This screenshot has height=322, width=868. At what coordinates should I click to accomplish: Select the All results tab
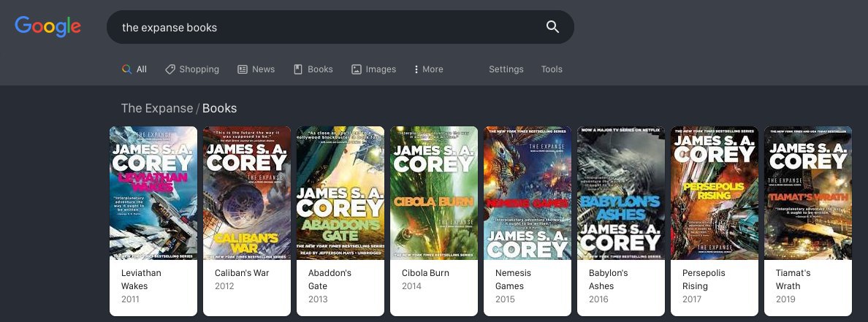[x=134, y=69]
